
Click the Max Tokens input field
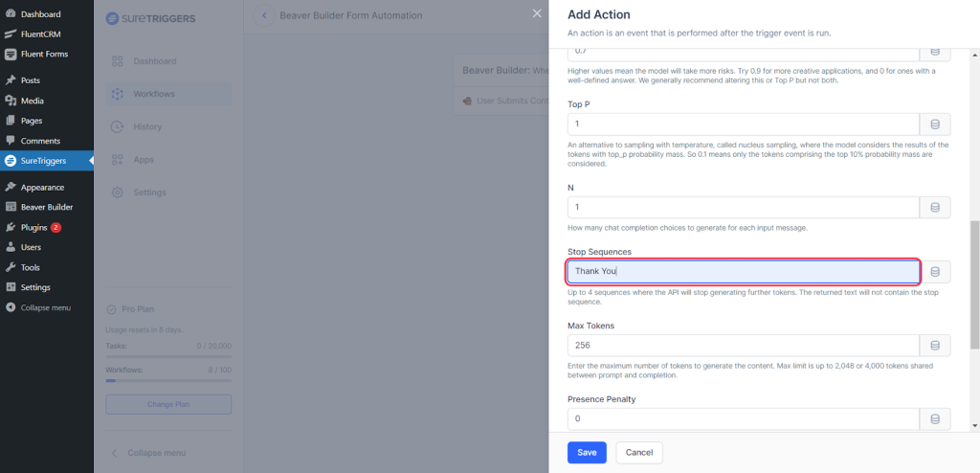point(743,345)
